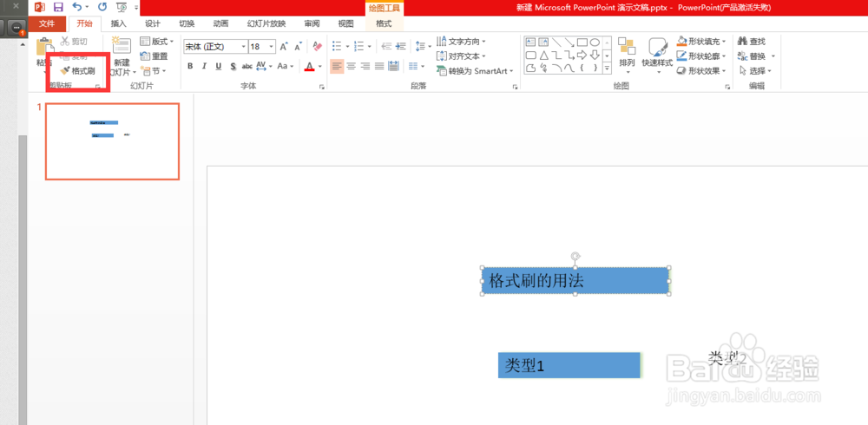Switch to the Transitions (切换) tab
This screenshot has height=425, width=868.
click(x=187, y=23)
